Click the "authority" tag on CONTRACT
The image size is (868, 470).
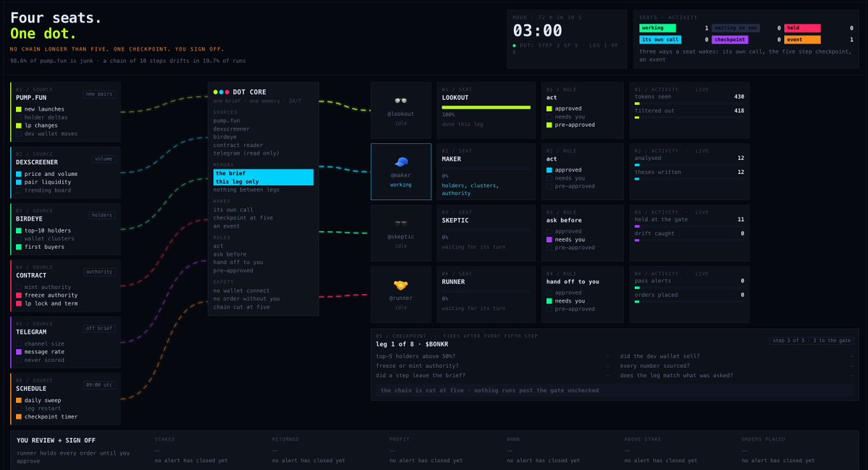99,272
